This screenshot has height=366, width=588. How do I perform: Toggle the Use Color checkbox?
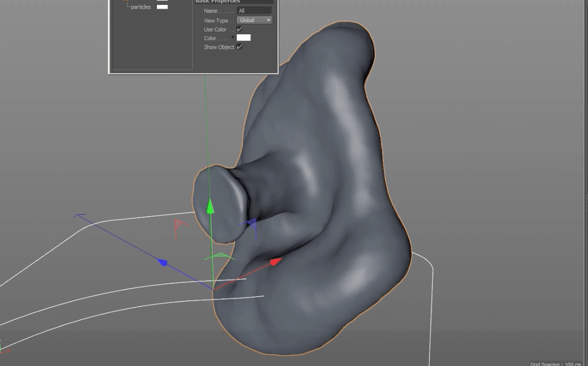239,29
